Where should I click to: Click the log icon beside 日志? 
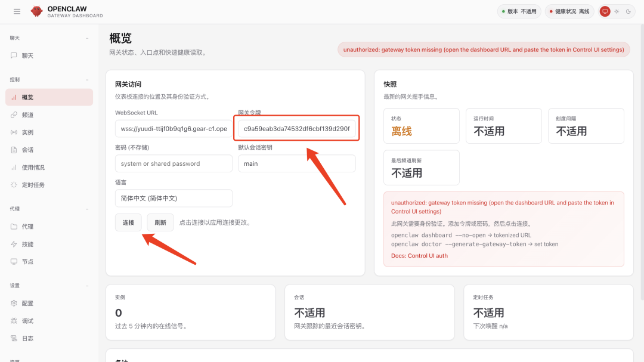tap(14, 338)
